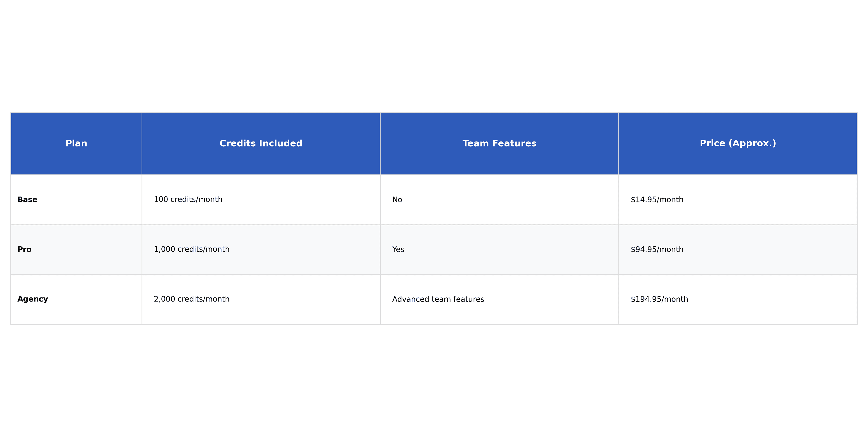Click the (Approx.) text in header
Image resolution: width=868 pixels, height=437 pixels.
[x=752, y=143]
